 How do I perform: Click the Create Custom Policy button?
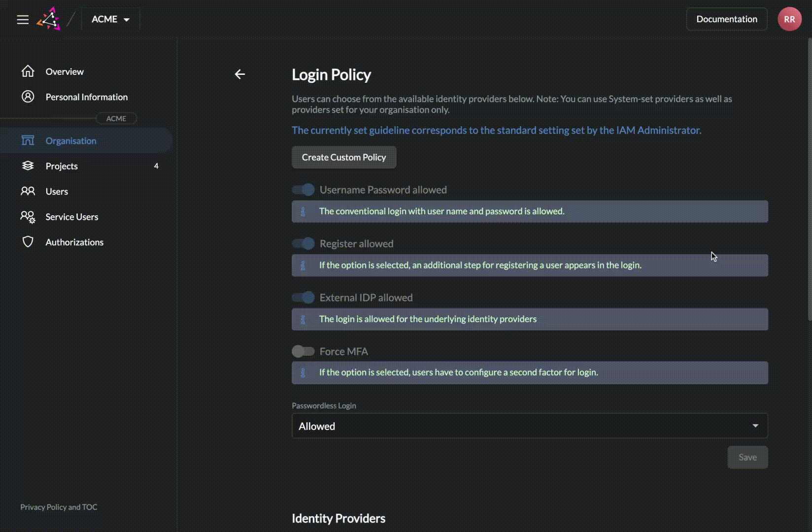pos(343,157)
